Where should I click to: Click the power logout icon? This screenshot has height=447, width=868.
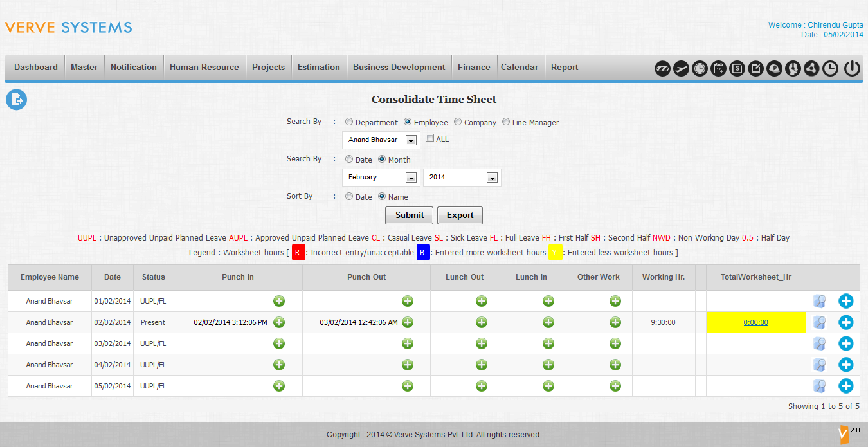pos(853,68)
